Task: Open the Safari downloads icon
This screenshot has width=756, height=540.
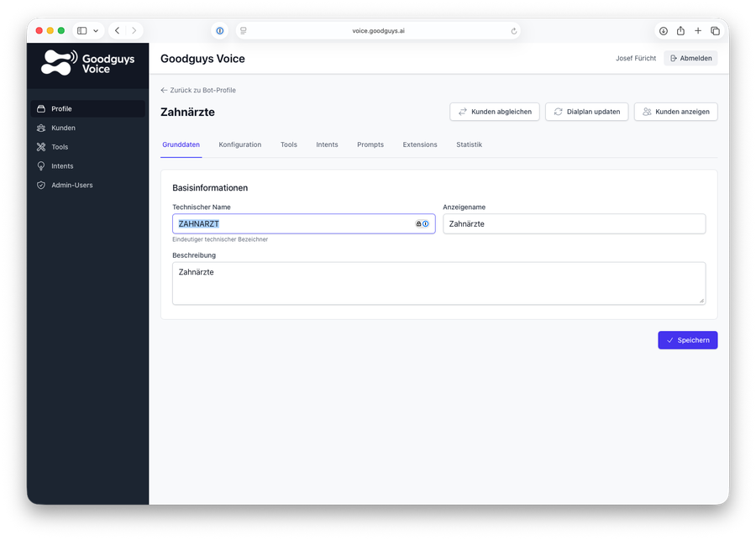Action: pos(663,31)
